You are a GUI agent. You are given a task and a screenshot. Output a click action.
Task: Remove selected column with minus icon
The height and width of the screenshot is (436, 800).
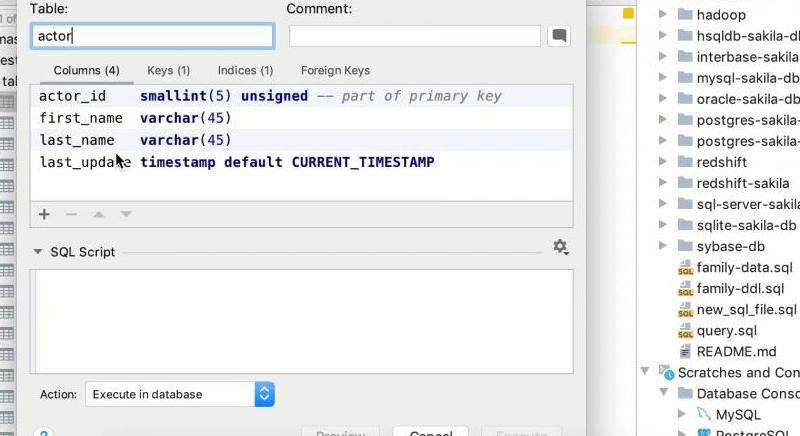pyautogui.click(x=71, y=214)
